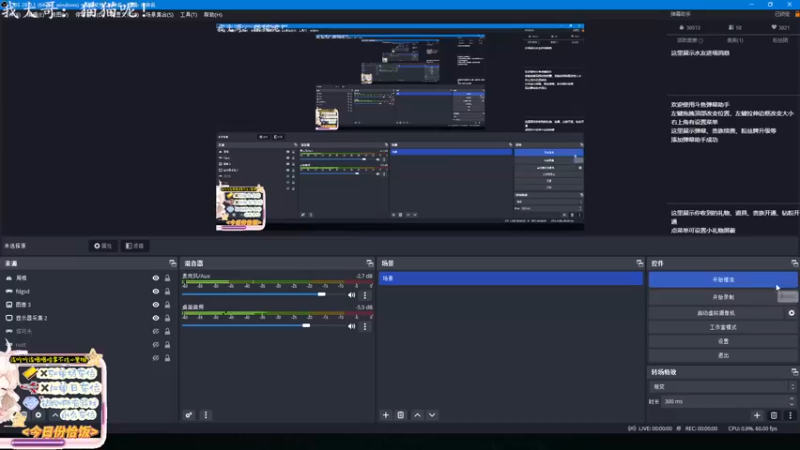
Task: Click 退出 exit button in Controls
Action: pyautogui.click(x=723, y=355)
